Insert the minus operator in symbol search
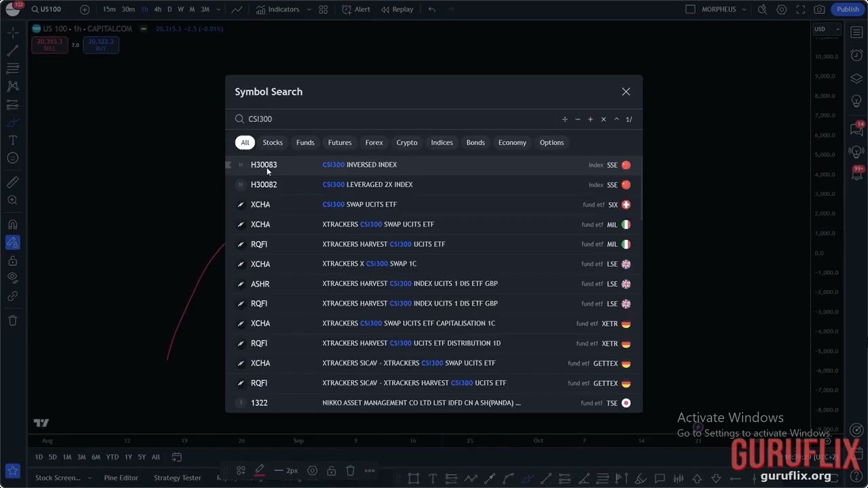Screen dimensions: 868x488 578,119
